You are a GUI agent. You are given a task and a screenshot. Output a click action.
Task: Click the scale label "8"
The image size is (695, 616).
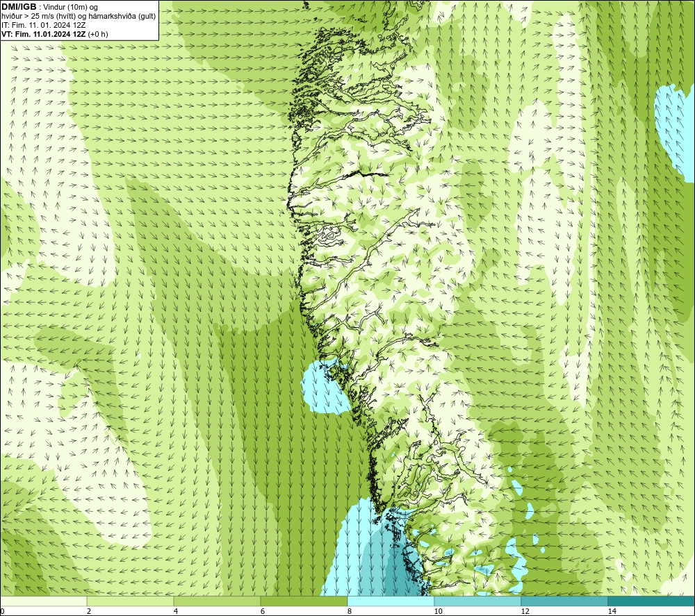[x=350, y=611]
